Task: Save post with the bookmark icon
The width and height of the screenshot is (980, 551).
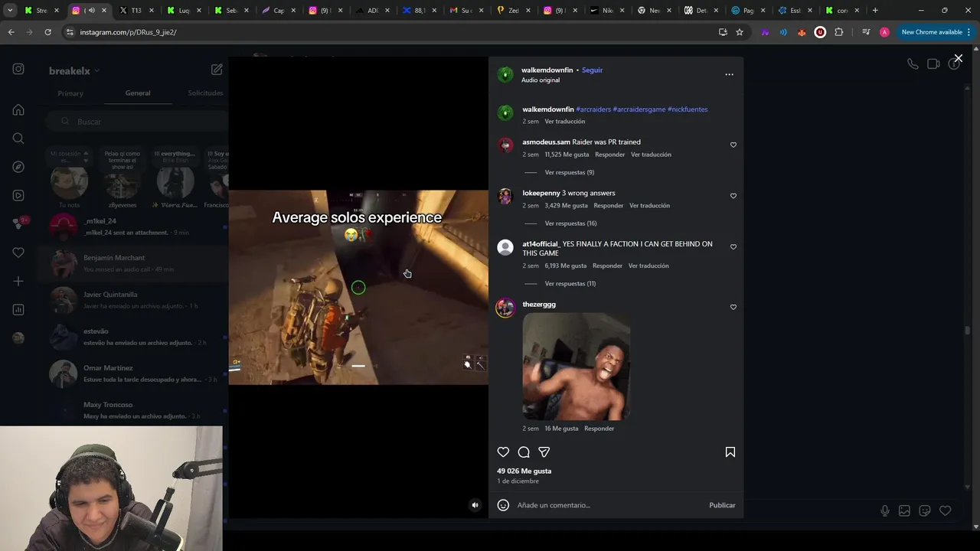Action: 730,452
